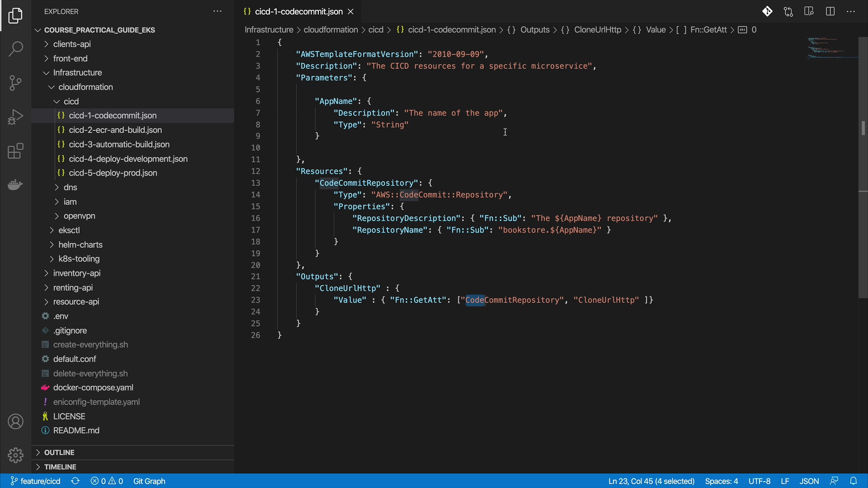Open Run and Debug view

15,117
